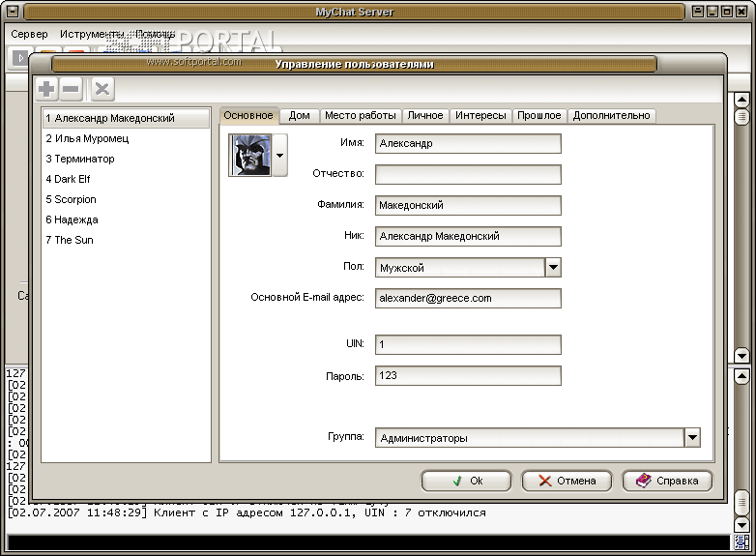Click the user avatar picture

250,156
